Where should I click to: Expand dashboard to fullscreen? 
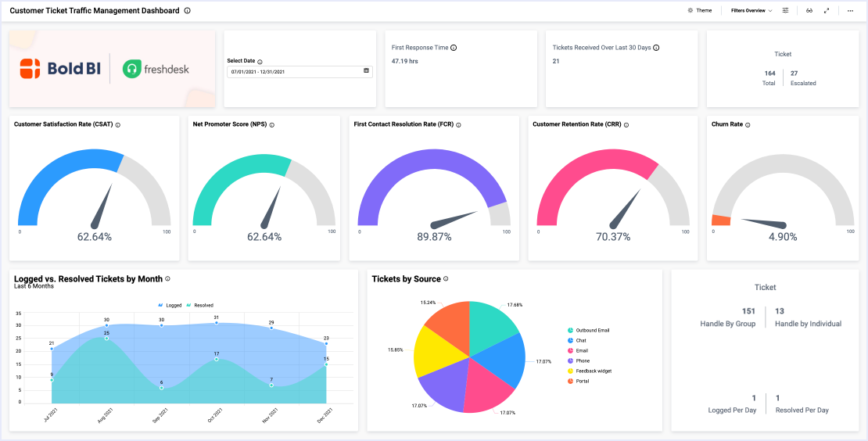coord(827,10)
